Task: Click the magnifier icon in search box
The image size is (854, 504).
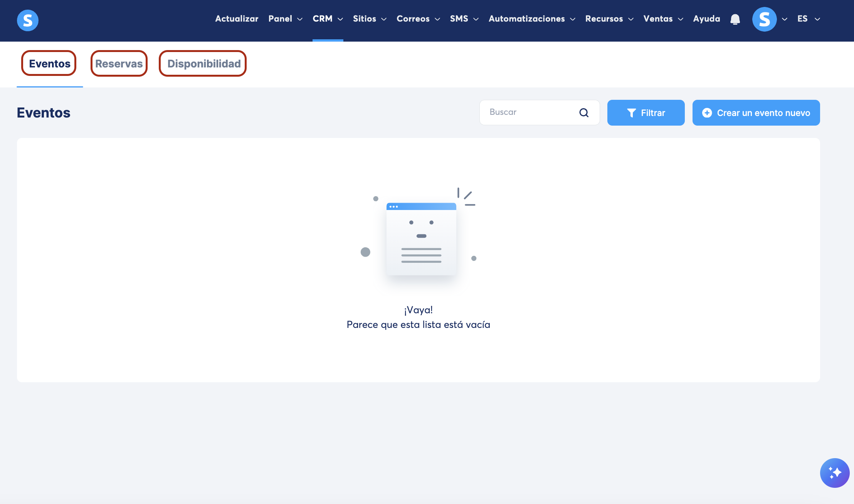Action: [584, 113]
